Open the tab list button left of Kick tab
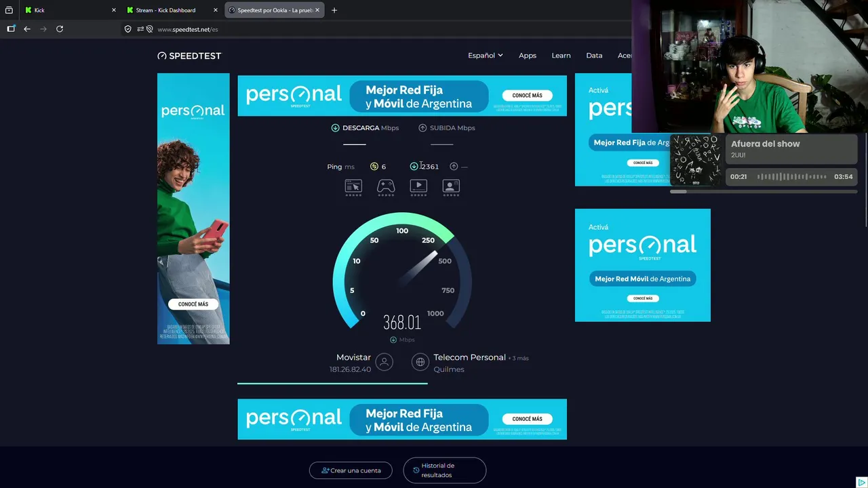 pyautogui.click(x=9, y=10)
